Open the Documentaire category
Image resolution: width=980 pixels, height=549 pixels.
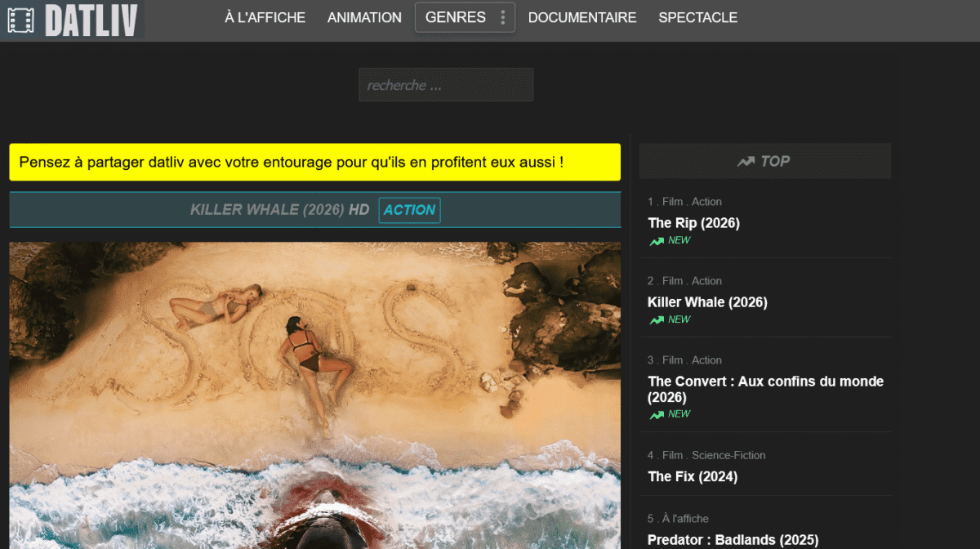click(x=581, y=17)
